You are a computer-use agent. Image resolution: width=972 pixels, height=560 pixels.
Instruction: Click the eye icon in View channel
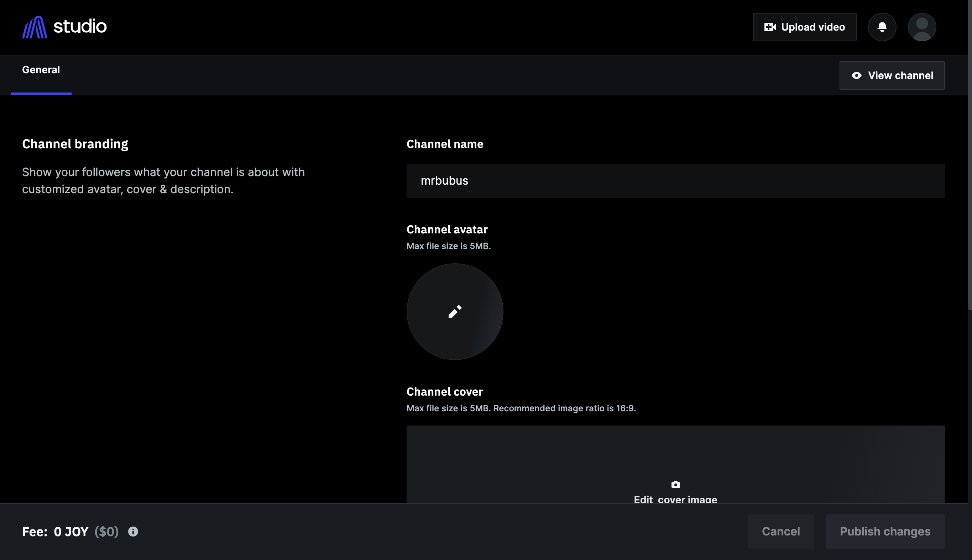(x=856, y=75)
